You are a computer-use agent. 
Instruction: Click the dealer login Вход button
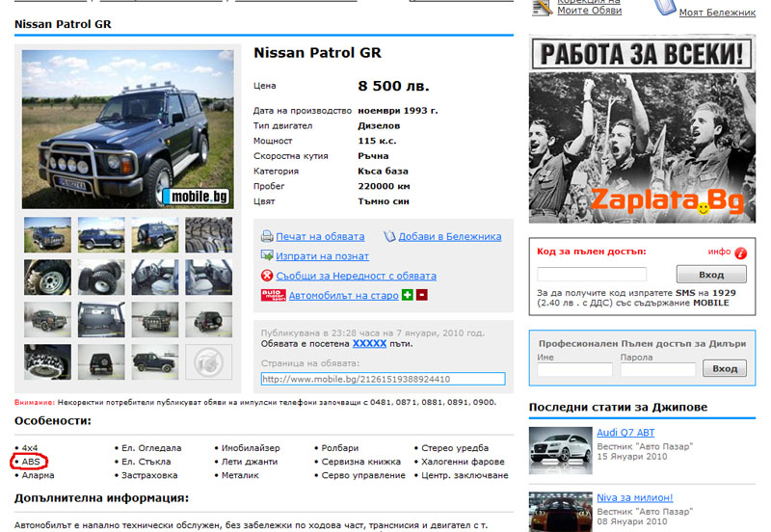(725, 368)
